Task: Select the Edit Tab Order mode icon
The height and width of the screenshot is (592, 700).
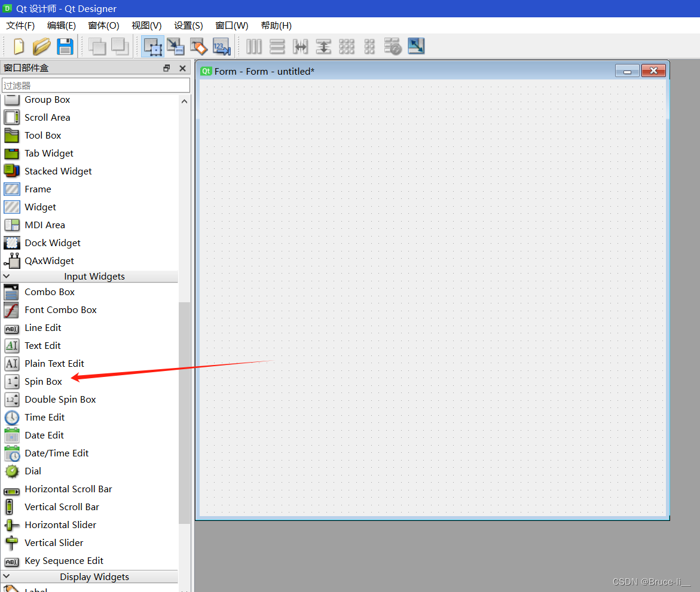Action: click(222, 47)
